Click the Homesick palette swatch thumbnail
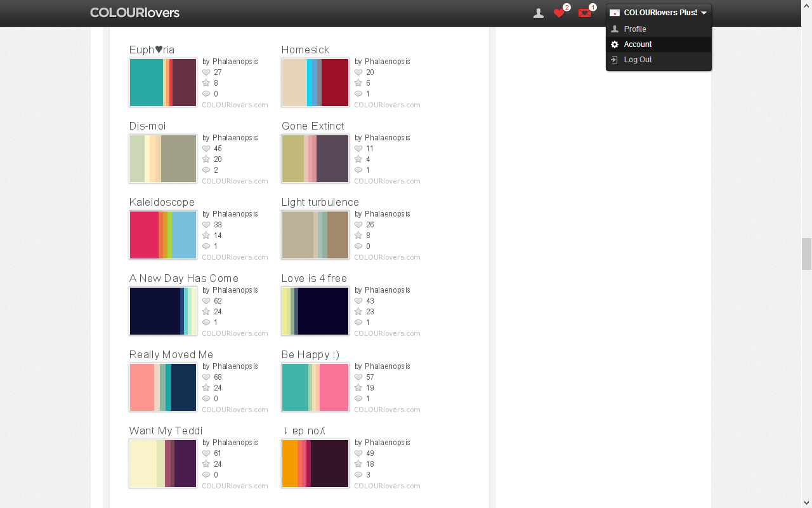The height and width of the screenshot is (508, 812). click(315, 83)
